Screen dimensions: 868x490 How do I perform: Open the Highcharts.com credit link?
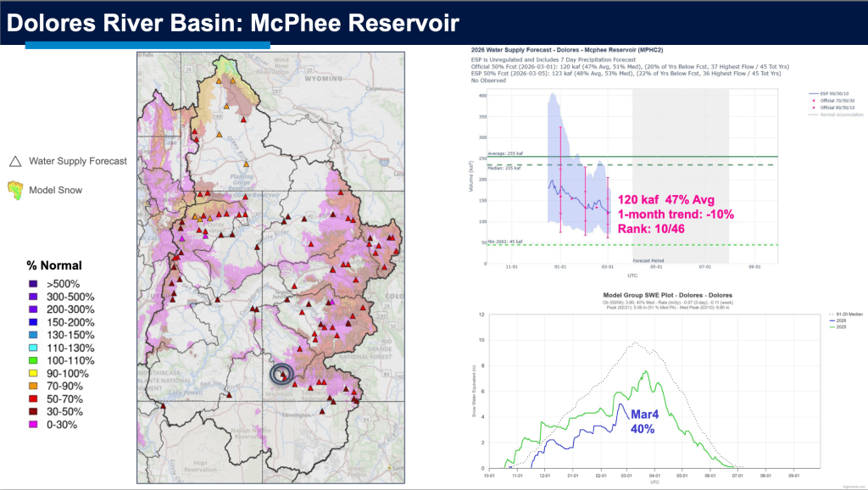pos(854,487)
